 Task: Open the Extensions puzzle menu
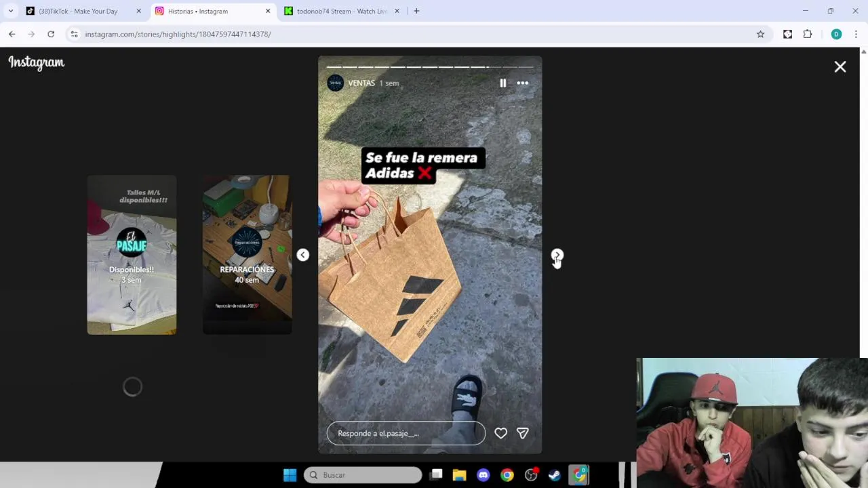tap(807, 34)
